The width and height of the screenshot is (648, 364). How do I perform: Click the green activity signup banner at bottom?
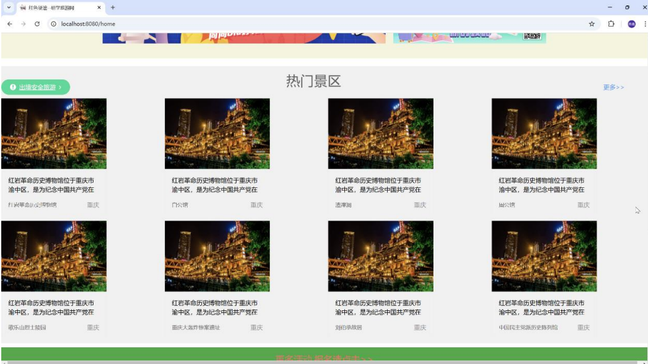coord(324,354)
